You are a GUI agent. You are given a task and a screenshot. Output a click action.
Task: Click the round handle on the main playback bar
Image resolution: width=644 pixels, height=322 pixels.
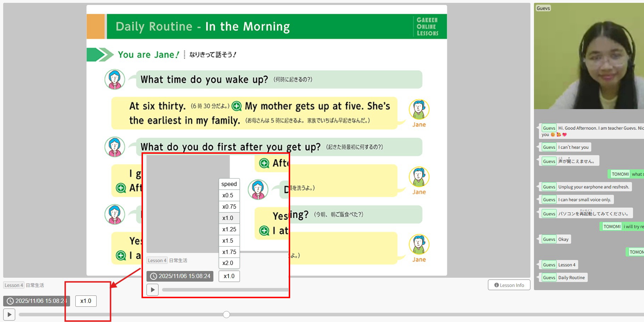click(x=226, y=315)
